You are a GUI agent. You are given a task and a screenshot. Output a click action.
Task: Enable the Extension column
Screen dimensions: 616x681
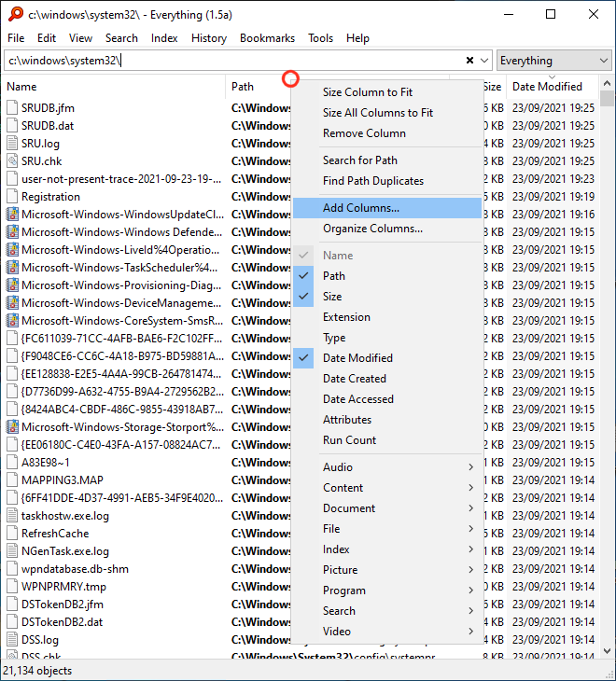(x=387, y=317)
